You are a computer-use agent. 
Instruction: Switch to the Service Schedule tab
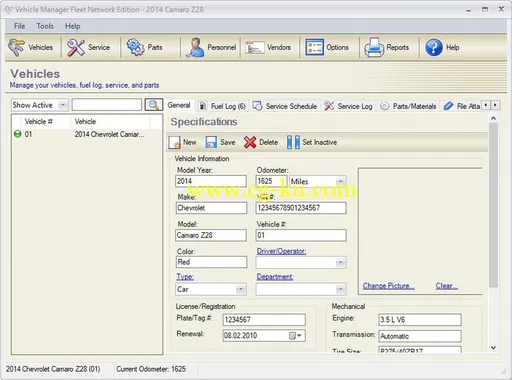[x=285, y=106]
